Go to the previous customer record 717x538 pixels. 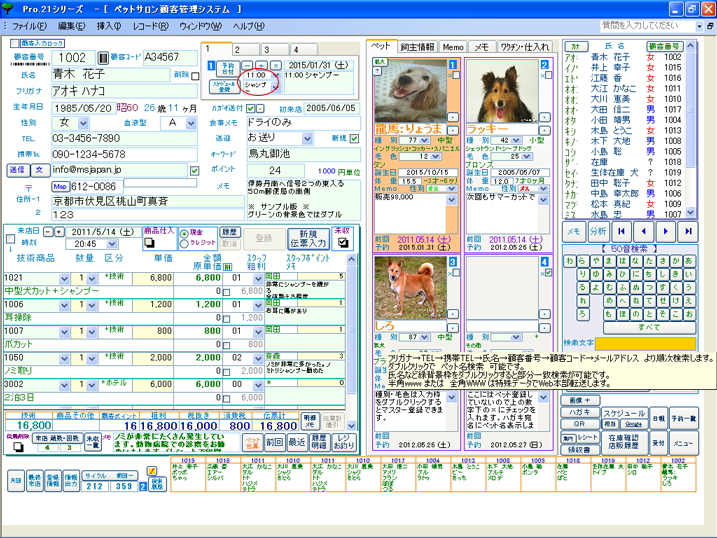643,231
